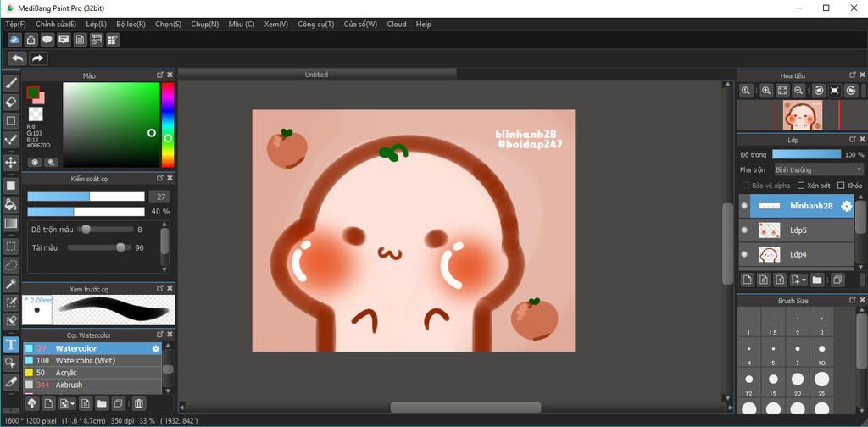Image resolution: width=868 pixels, height=427 pixels.
Task: Click the speech bubble toolbar icon
Action: 47,40
